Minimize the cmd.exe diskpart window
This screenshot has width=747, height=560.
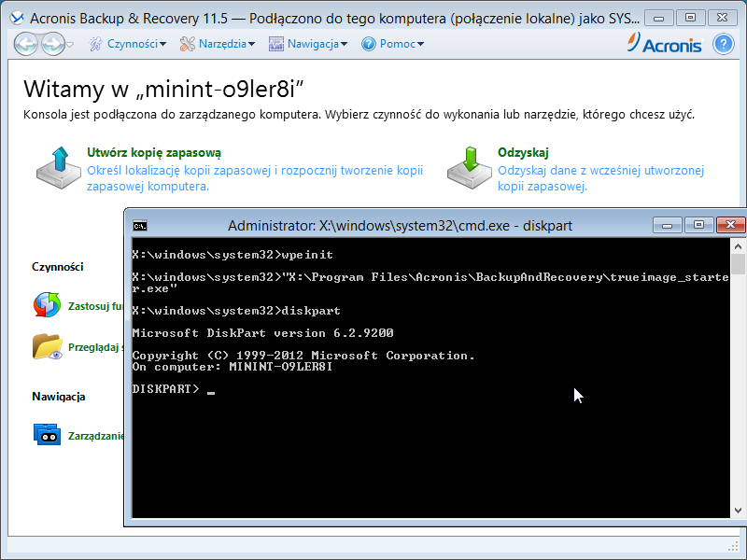[x=667, y=225]
